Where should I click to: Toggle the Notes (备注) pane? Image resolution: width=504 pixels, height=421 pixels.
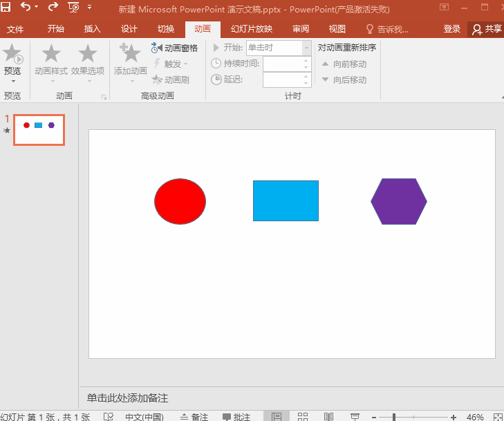[x=194, y=416]
